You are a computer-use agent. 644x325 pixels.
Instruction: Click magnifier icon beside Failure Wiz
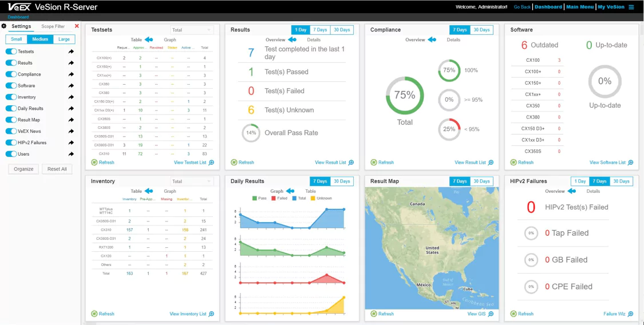point(630,314)
